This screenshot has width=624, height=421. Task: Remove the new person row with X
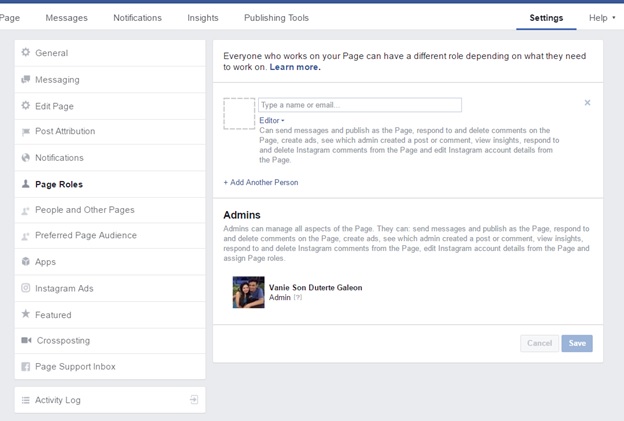pyautogui.click(x=587, y=103)
